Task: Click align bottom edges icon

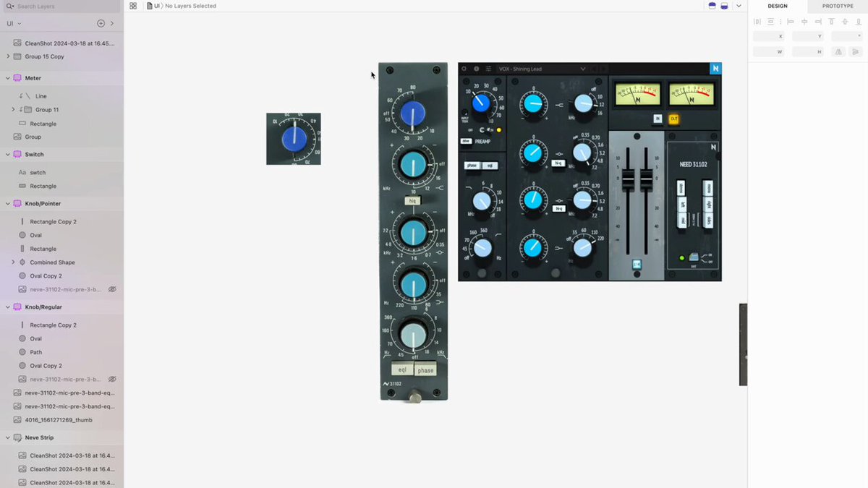Action: [x=859, y=22]
